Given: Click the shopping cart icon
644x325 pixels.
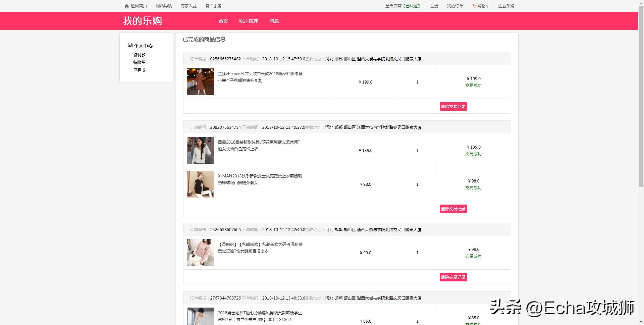Looking at the screenshot, I should [474, 6].
